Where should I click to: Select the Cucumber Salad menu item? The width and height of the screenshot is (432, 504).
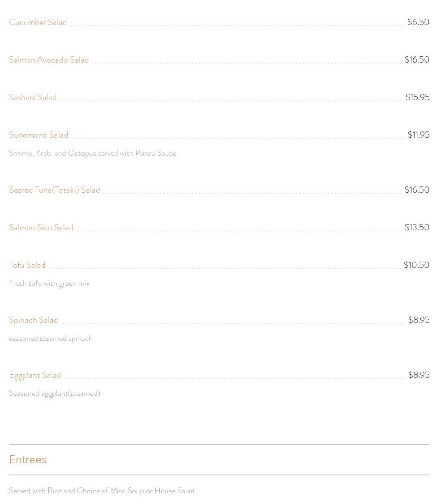[x=38, y=22]
